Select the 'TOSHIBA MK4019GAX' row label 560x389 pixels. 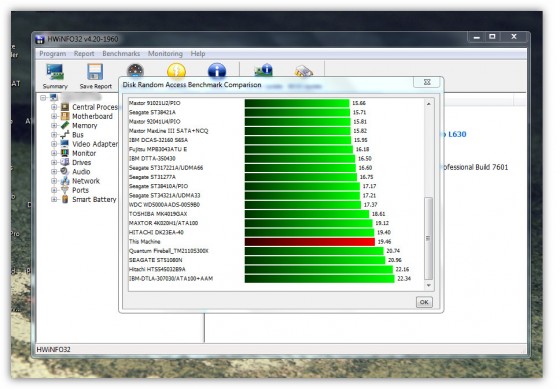(158, 214)
